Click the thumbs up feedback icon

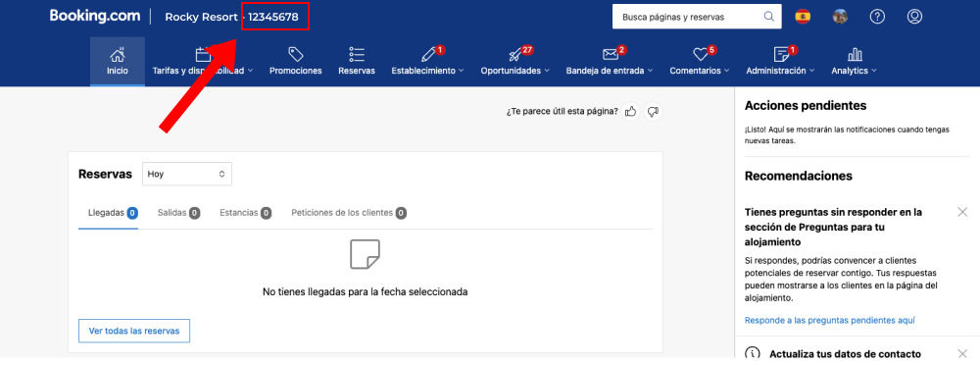[x=630, y=112]
